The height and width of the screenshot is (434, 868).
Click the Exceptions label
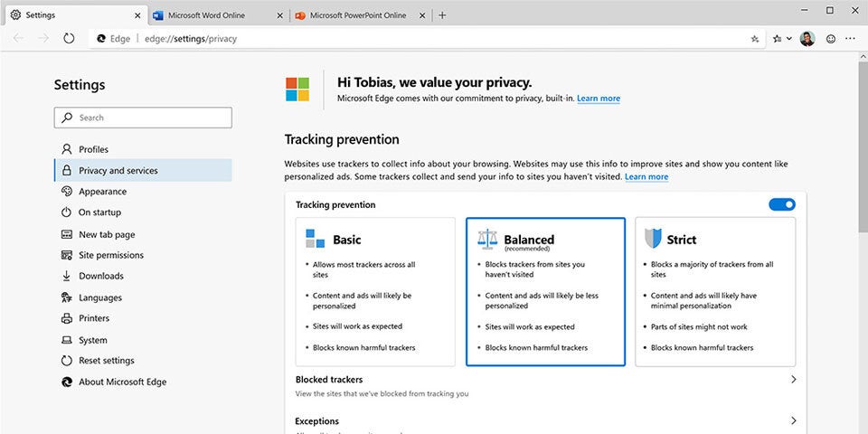[x=316, y=420]
